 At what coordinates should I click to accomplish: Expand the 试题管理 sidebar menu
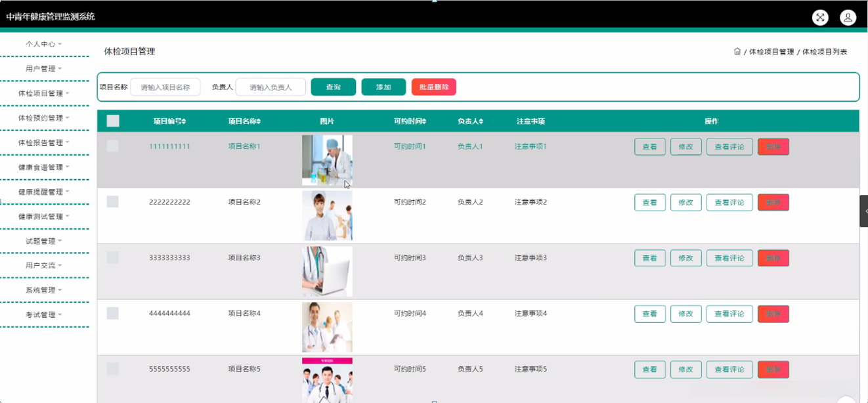[44, 241]
